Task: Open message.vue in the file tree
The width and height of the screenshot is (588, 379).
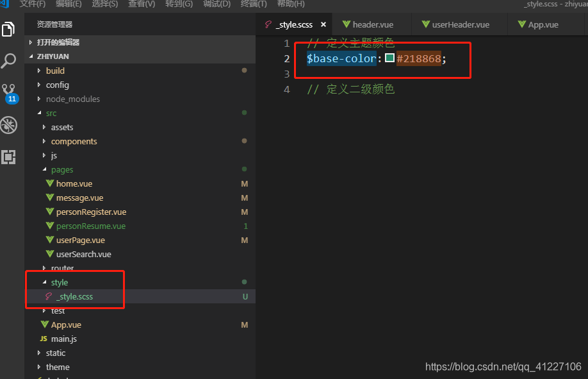Action: click(x=80, y=198)
